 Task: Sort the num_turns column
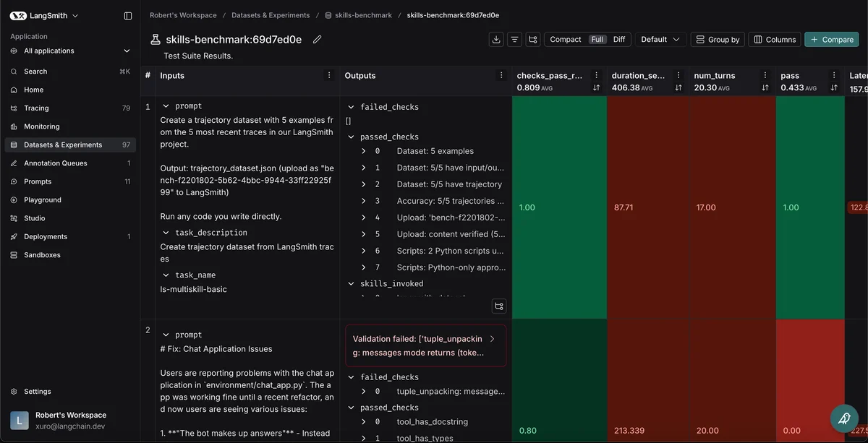click(x=765, y=87)
